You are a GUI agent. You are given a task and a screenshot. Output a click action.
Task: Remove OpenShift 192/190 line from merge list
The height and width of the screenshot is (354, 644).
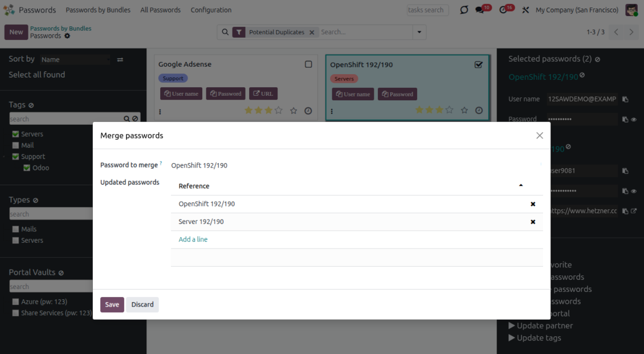coord(533,204)
